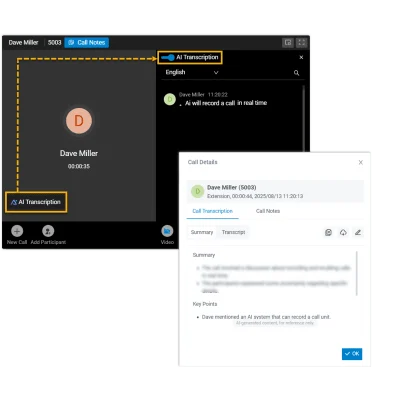Click the fullscreen expand icon
Image resolution: width=400 pixels, height=400 pixels.
301,42
